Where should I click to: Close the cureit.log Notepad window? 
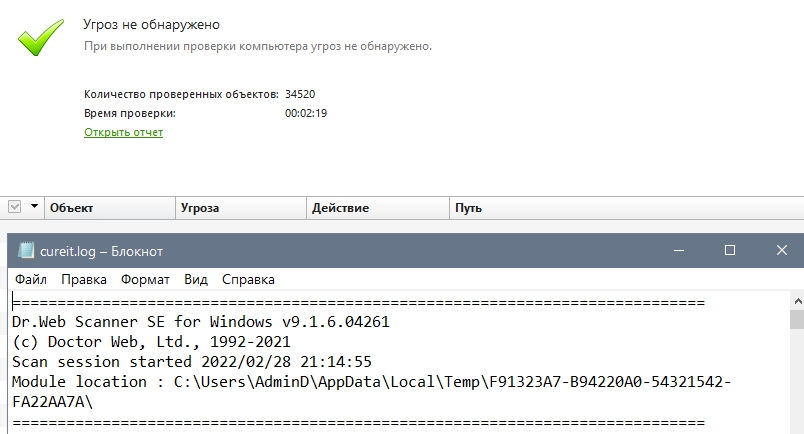pyautogui.click(x=781, y=250)
